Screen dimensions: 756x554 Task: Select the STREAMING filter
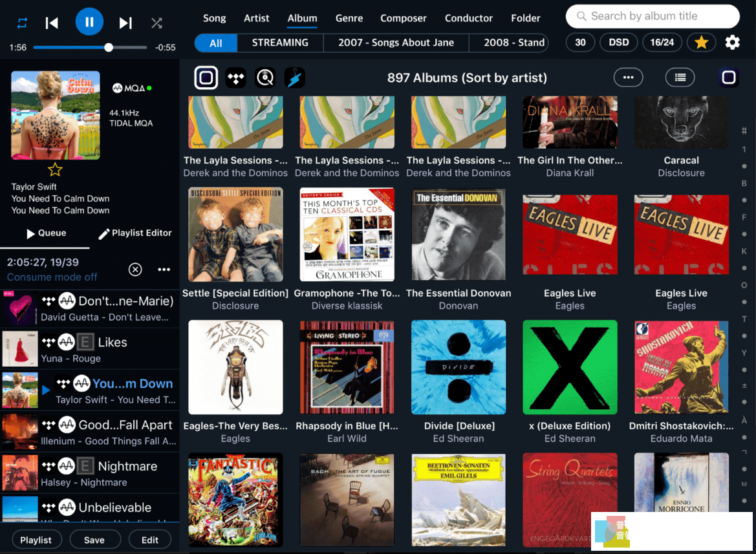(x=280, y=43)
